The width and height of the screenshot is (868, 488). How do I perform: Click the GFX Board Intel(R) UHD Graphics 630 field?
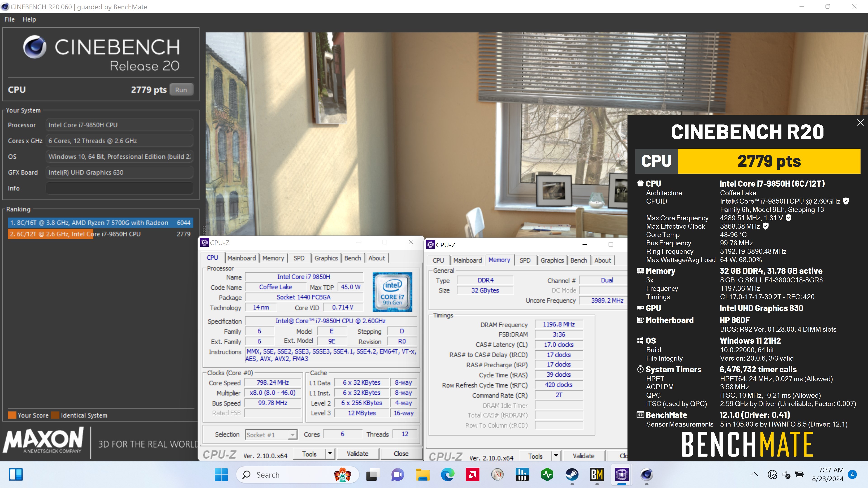[x=119, y=172]
